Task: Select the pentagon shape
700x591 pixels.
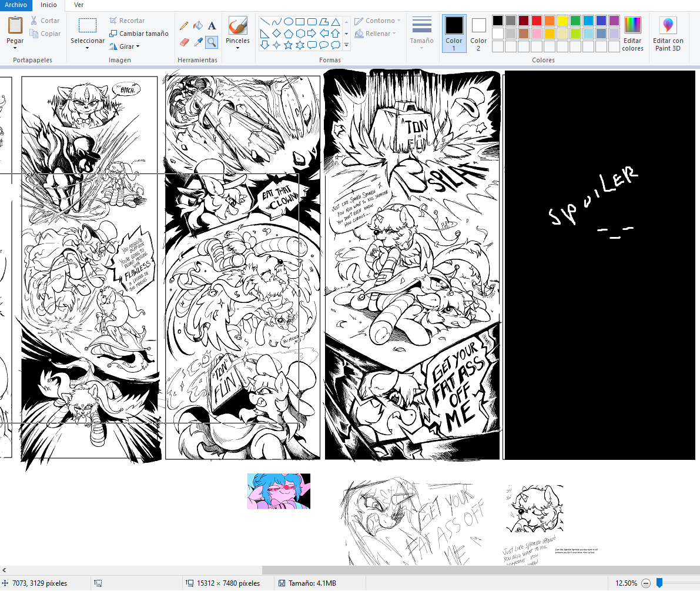Action: click(x=289, y=33)
